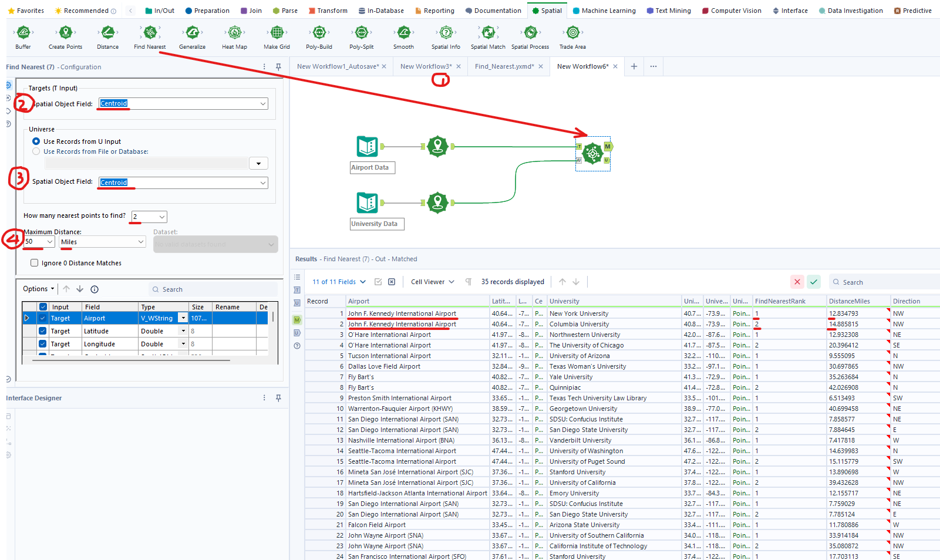Select the Heat Map tool
940x560 pixels.
click(234, 33)
